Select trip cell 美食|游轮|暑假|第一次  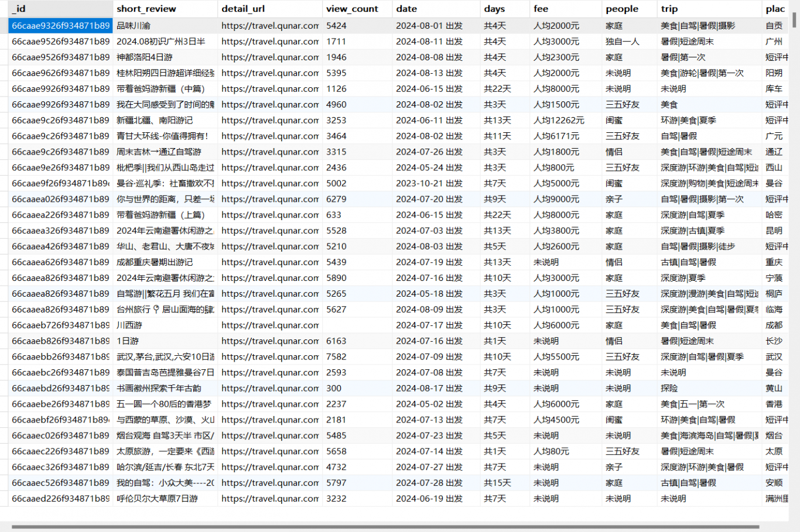click(709, 73)
